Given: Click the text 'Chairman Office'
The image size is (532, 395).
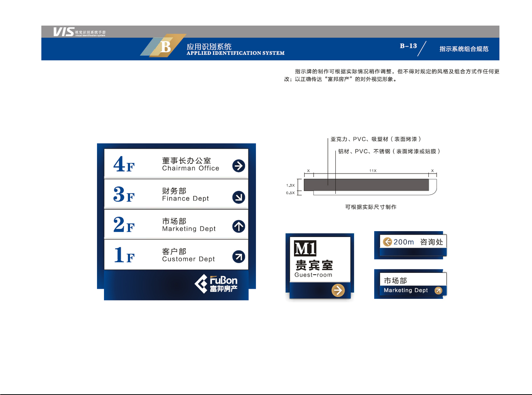Looking at the screenshot, I should (x=190, y=168).
